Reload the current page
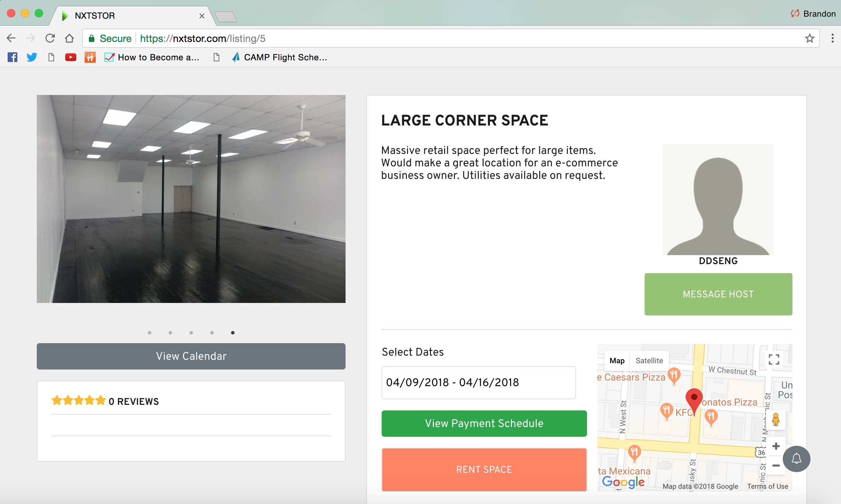Image resolution: width=841 pixels, height=504 pixels. 50,38
